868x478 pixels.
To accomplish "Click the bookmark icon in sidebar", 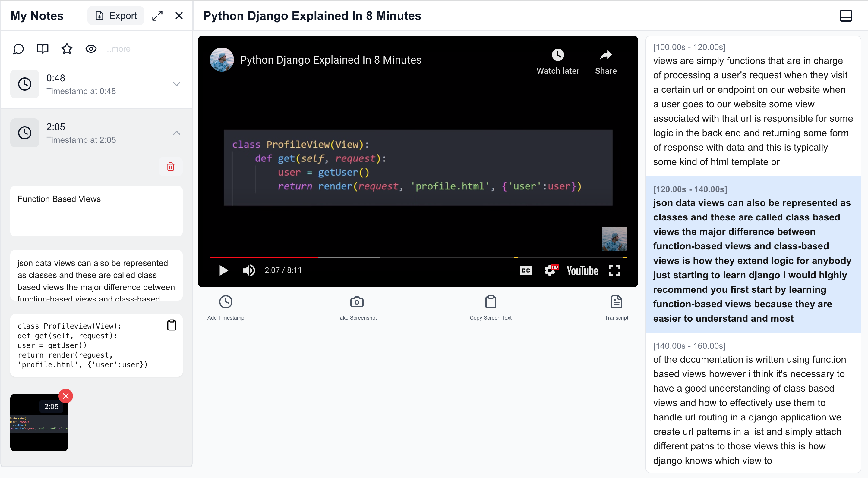I will tap(43, 49).
